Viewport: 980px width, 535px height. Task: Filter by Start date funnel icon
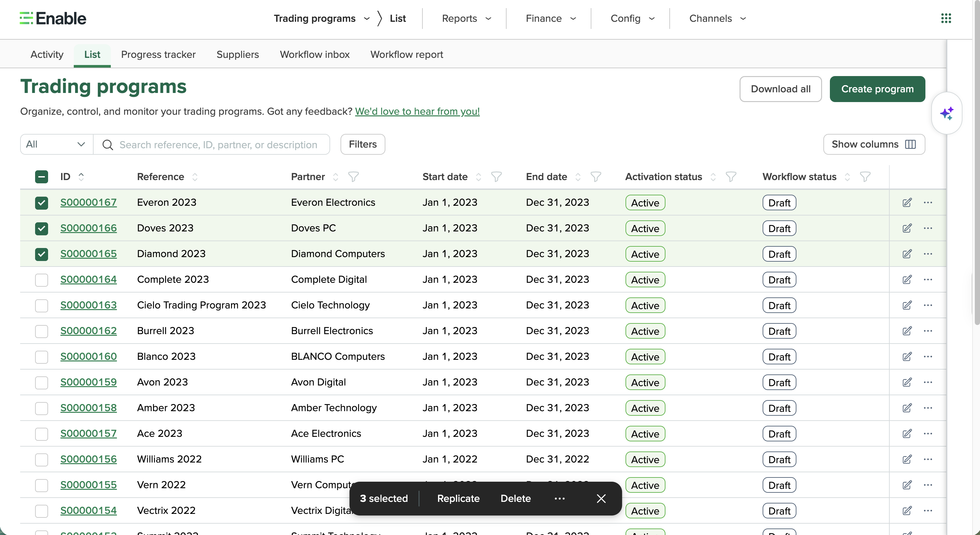coord(496,177)
